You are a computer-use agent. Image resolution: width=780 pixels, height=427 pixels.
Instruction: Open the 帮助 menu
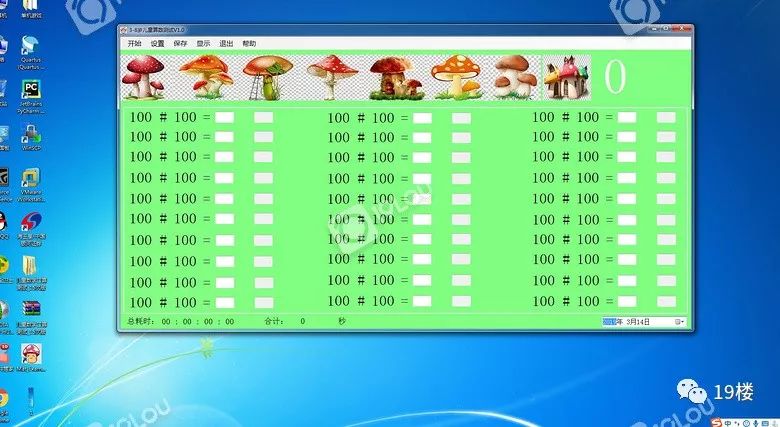point(249,43)
